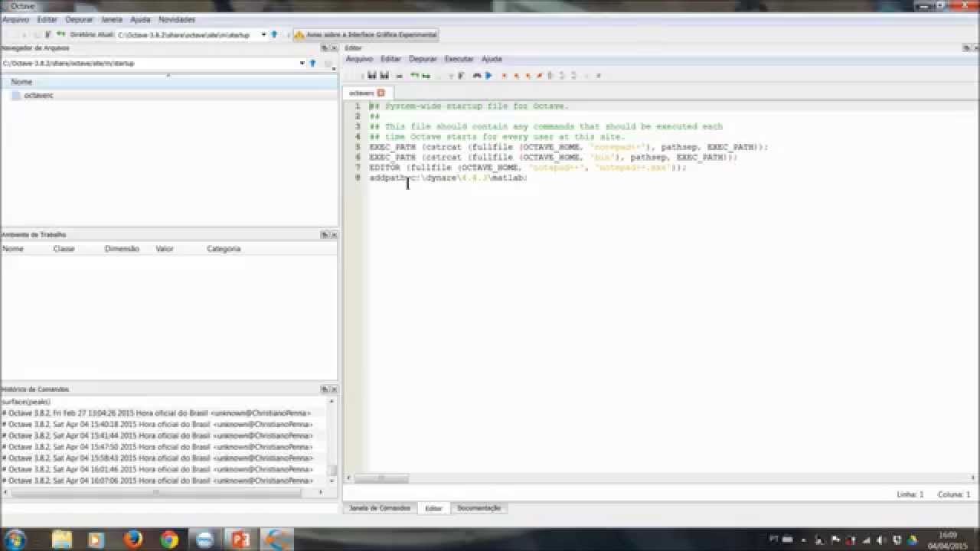Image resolution: width=980 pixels, height=551 pixels.
Task: Go to previous breakpoint icon
Action: (528, 75)
